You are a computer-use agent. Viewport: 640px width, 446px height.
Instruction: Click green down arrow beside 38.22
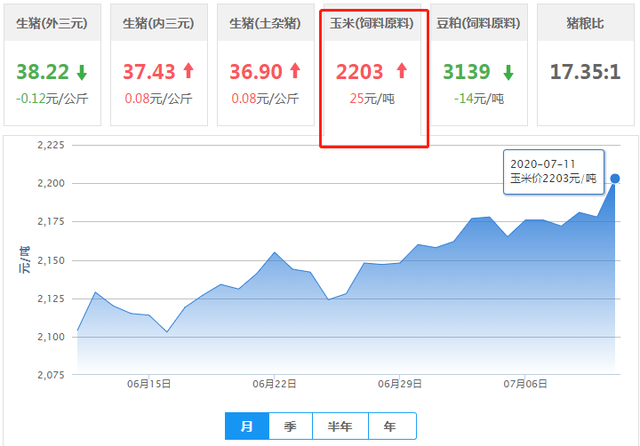coord(80,72)
